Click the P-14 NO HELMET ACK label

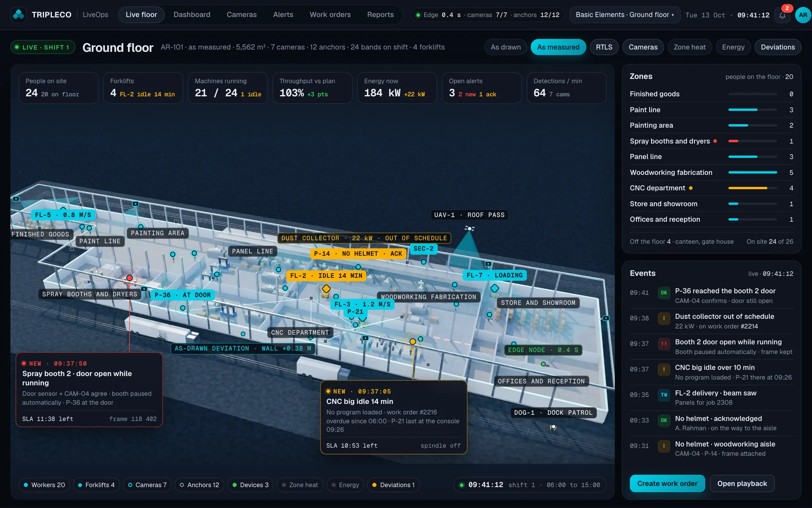click(358, 254)
